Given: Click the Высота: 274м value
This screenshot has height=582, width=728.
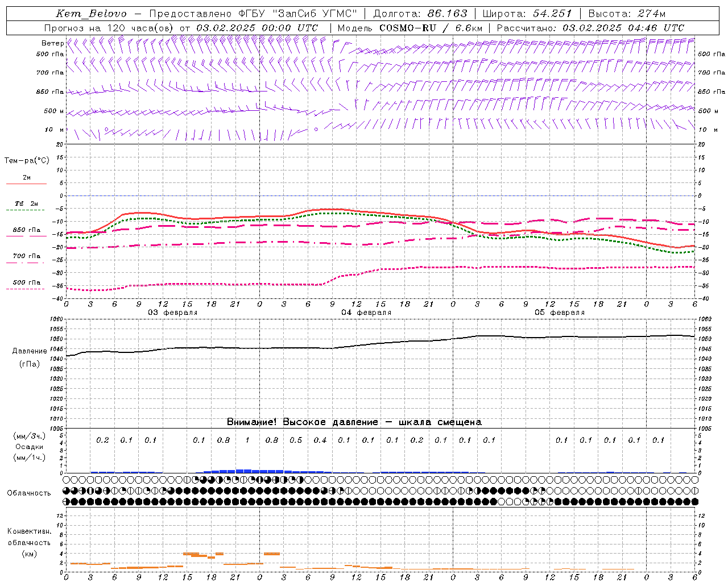Looking at the screenshot, I should tap(627, 14).
